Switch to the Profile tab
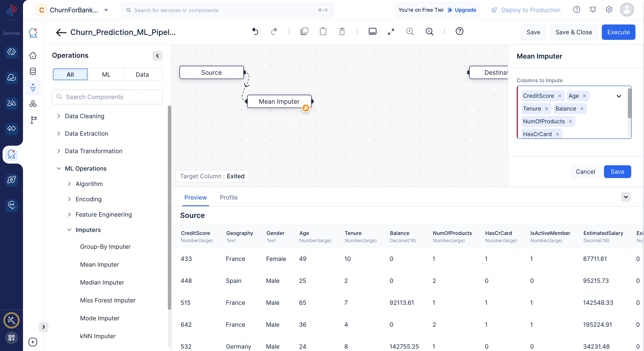The width and height of the screenshot is (644, 351). [x=229, y=197]
